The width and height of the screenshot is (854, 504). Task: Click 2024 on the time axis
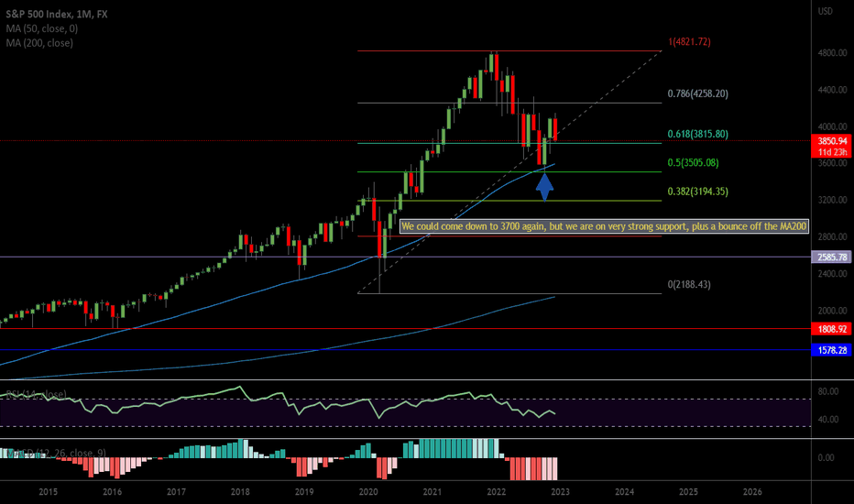(x=624, y=492)
